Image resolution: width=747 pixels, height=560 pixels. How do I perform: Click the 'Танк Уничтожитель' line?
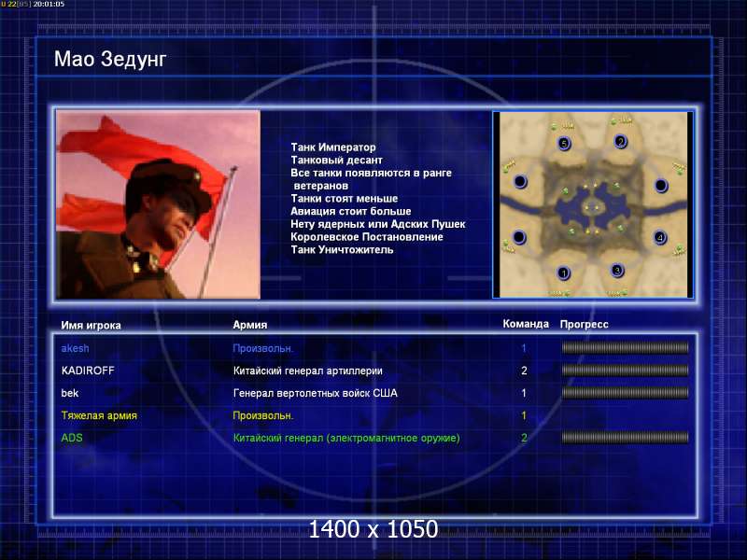point(342,249)
